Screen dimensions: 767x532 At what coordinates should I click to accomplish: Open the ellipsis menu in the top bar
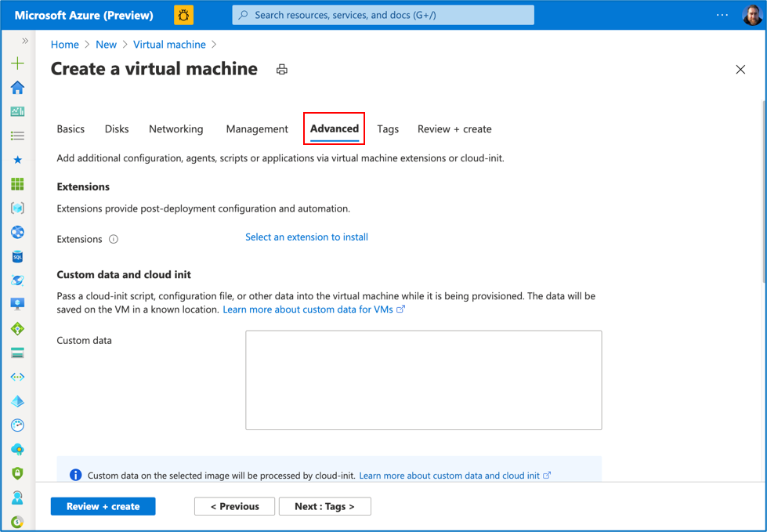click(x=722, y=15)
